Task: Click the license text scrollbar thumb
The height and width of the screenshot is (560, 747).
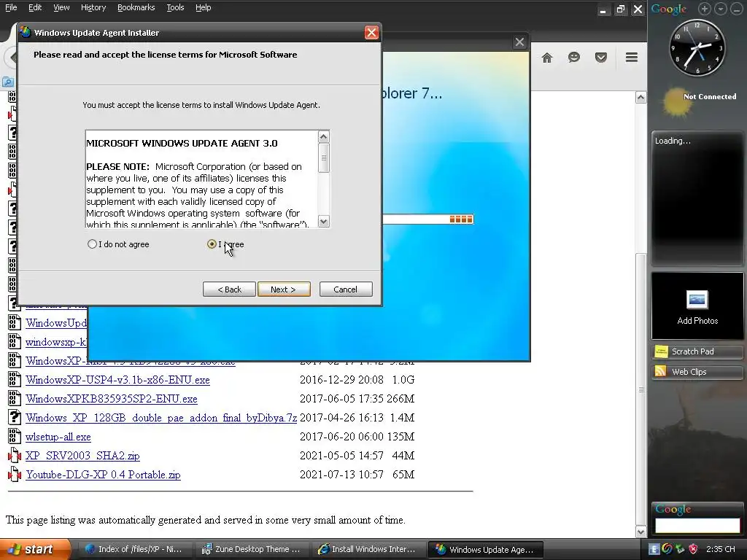Action: tap(323, 157)
